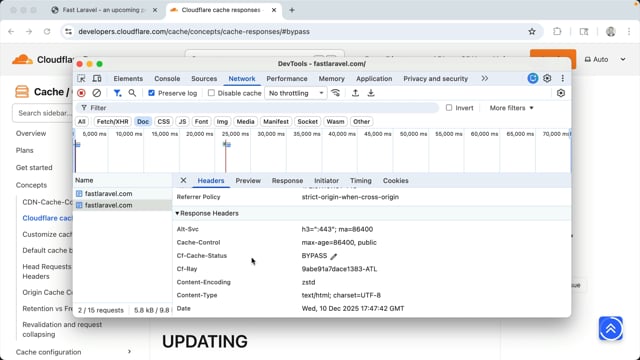Show more DevTools tabs chevron
640x360 pixels.
click(x=484, y=78)
